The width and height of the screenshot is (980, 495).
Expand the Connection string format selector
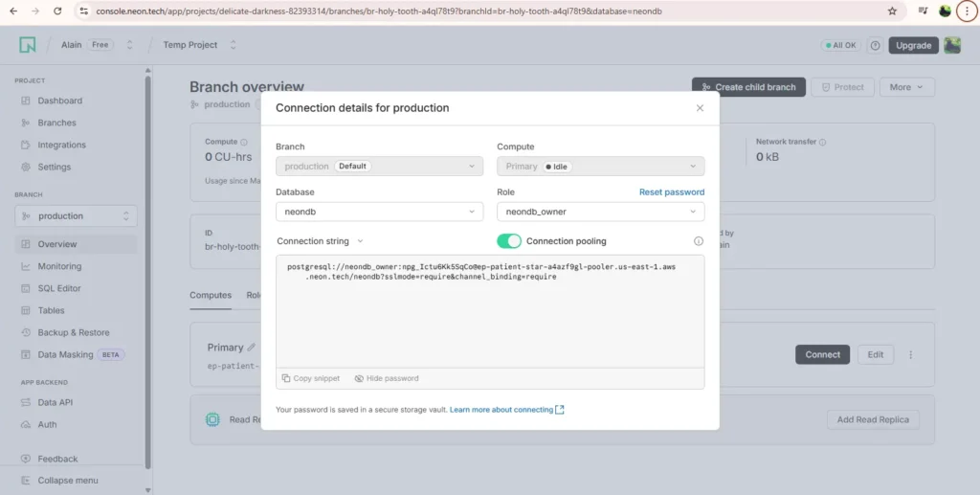tap(320, 241)
